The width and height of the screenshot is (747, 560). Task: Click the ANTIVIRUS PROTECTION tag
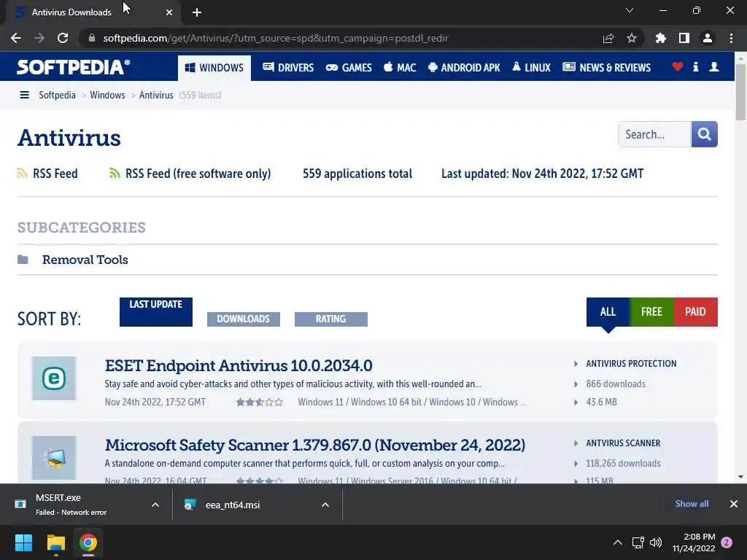(x=631, y=364)
